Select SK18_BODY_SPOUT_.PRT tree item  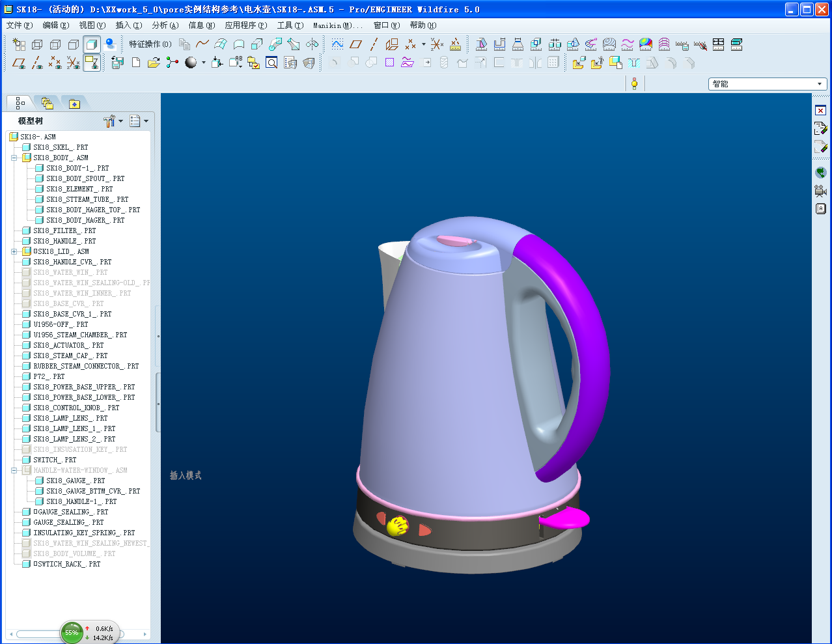tap(85, 178)
